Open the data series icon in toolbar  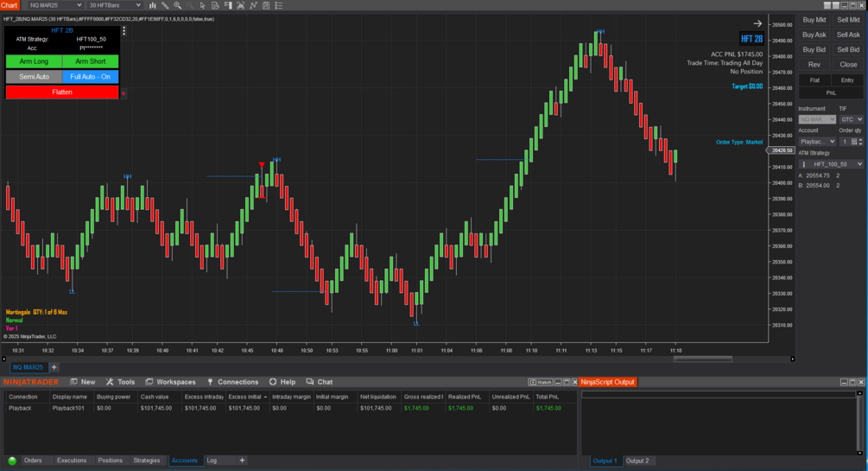pos(241,5)
